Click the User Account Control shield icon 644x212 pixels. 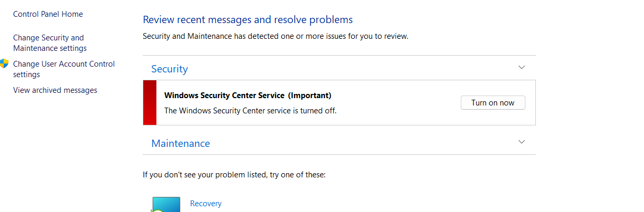click(4, 64)
